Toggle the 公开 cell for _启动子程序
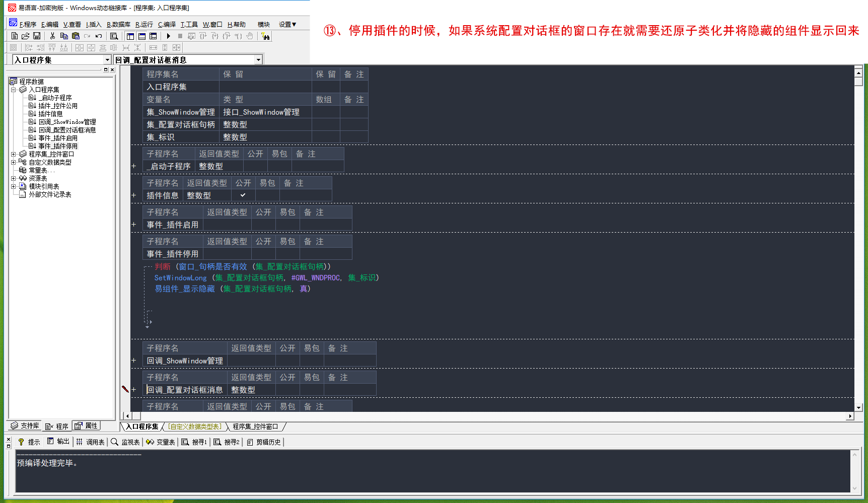The width and height of the screenshot is (868, 503). [x=255, y=166]
